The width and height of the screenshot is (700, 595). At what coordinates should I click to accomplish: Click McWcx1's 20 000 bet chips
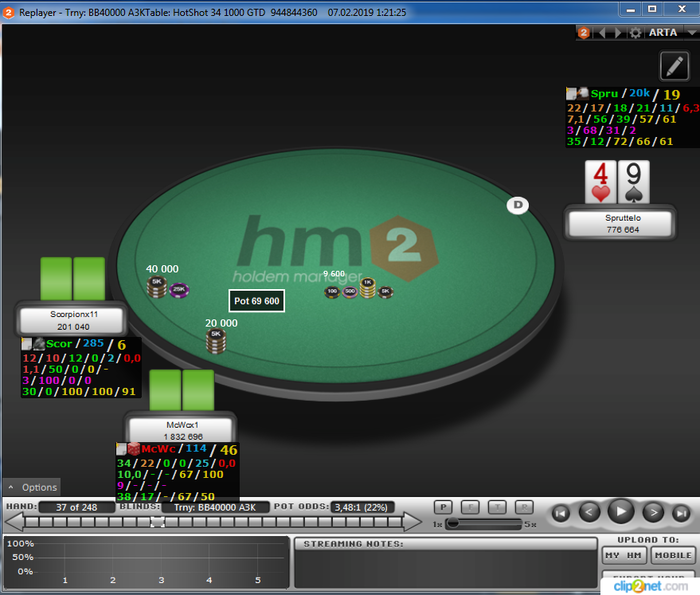216,341
